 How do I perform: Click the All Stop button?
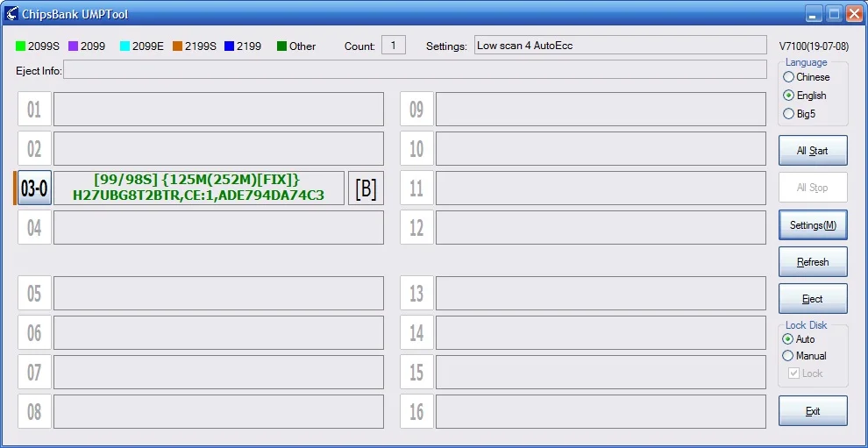[813, 187]
